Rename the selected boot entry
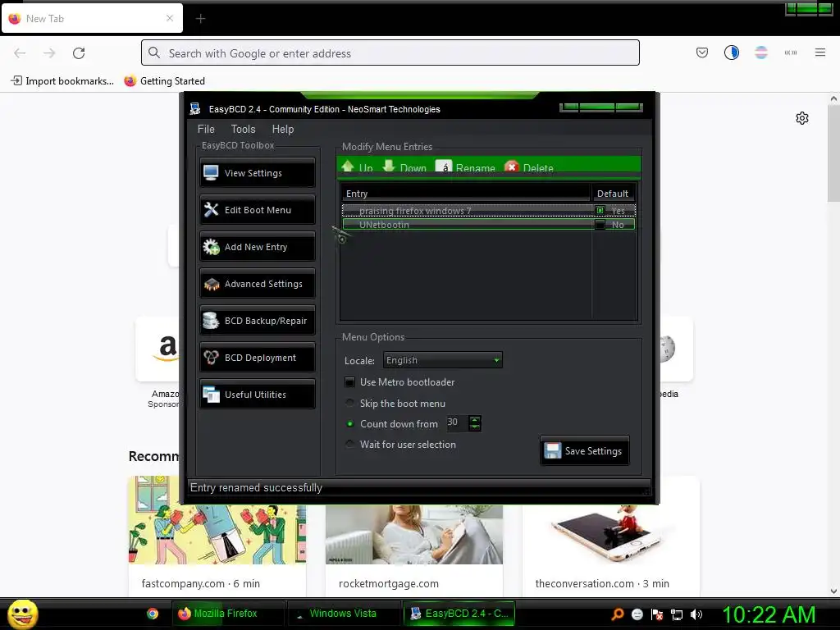Screen dimensions: 840x630 (466, 167)
